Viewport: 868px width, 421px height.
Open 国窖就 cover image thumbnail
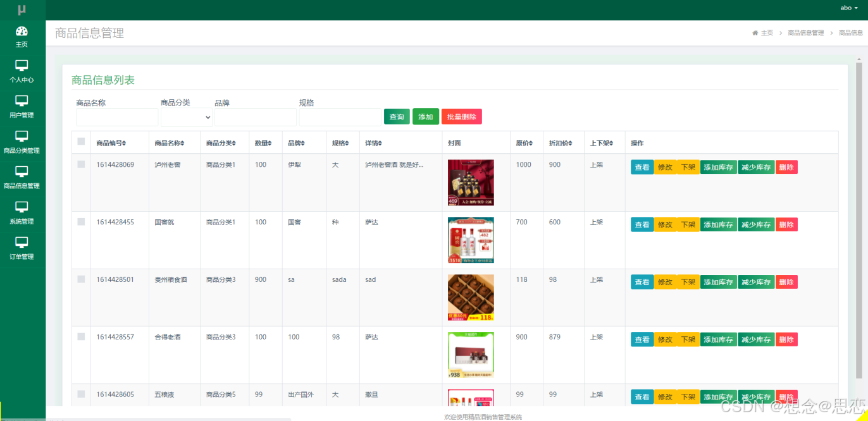tap(471, 240)
